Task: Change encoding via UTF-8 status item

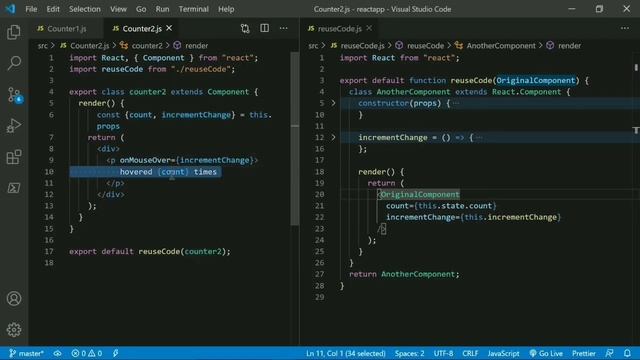Action: click(443, 353)
